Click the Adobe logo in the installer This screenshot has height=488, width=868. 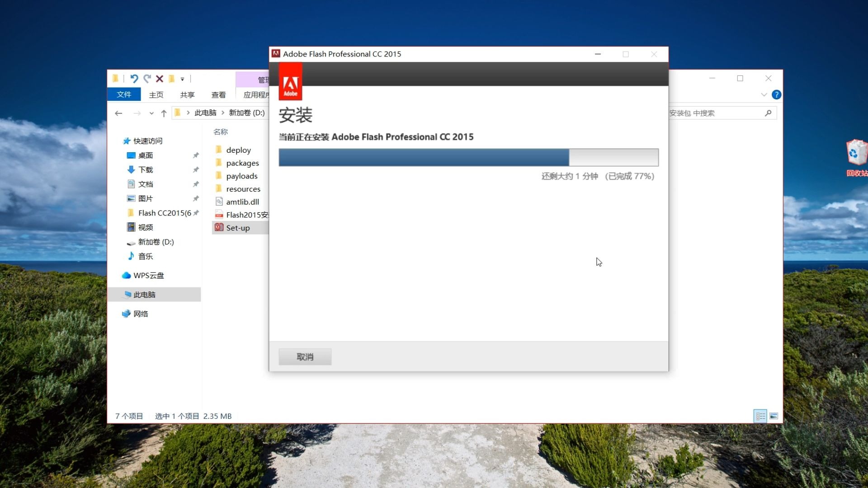[290, 82]
